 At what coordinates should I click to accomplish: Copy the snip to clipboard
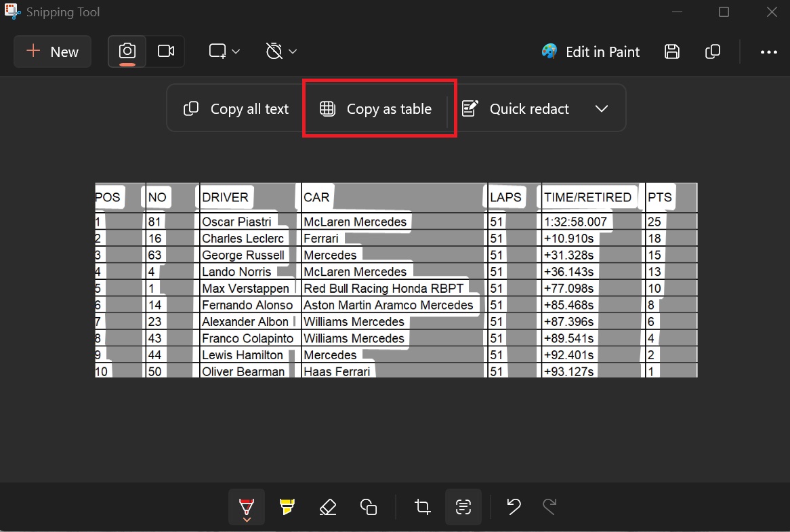coord(712,52)
